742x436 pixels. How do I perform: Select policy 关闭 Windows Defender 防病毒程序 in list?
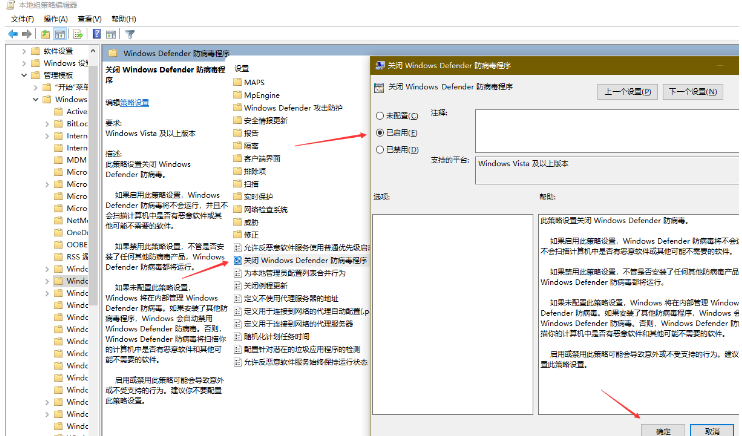(301, 260)
